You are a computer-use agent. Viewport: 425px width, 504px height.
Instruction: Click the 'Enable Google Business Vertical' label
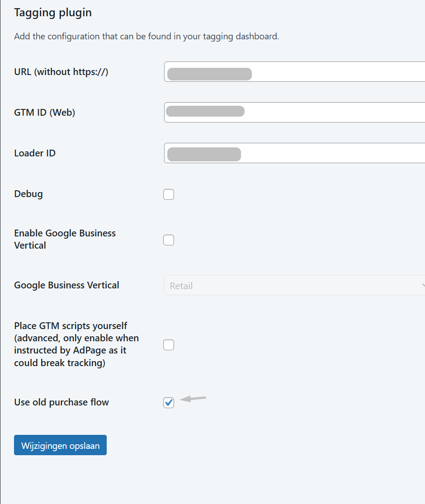click(65, 239)
